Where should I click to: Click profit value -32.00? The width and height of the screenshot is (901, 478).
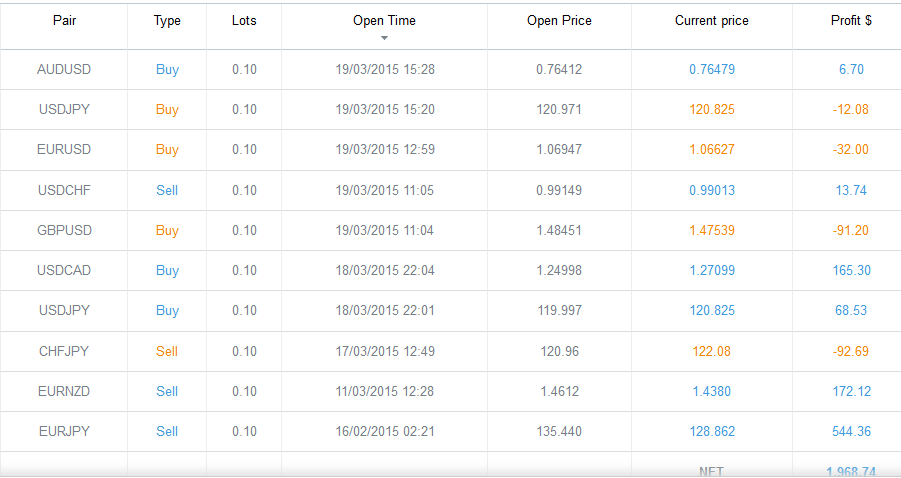tap(851, 149)
